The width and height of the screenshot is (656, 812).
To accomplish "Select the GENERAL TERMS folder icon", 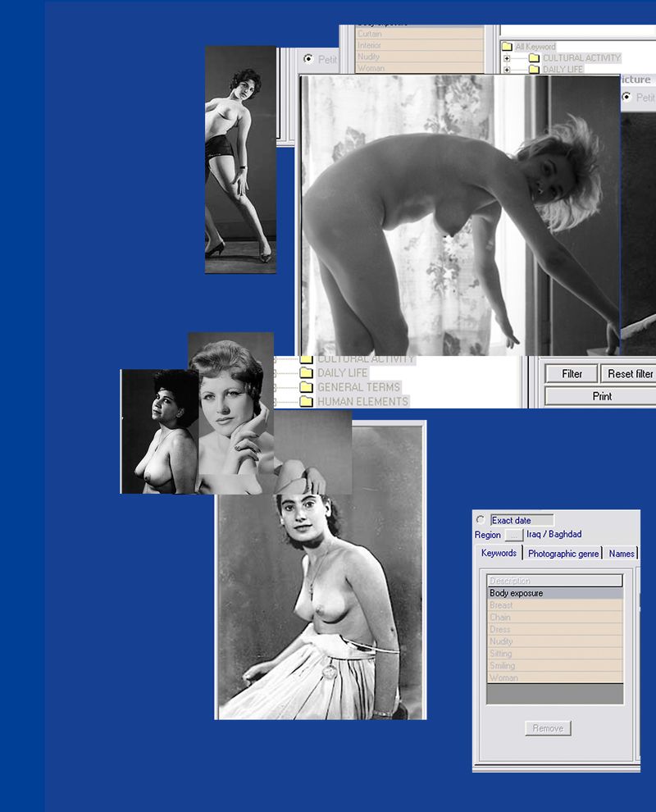I will point(307,386).
